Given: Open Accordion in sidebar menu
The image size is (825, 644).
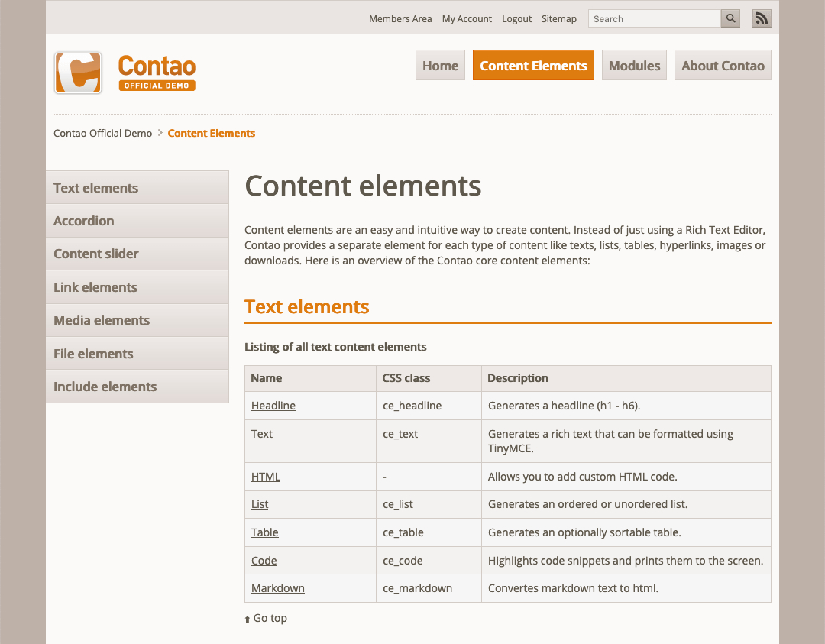Looking at the screenshot, I should point(137,221).
